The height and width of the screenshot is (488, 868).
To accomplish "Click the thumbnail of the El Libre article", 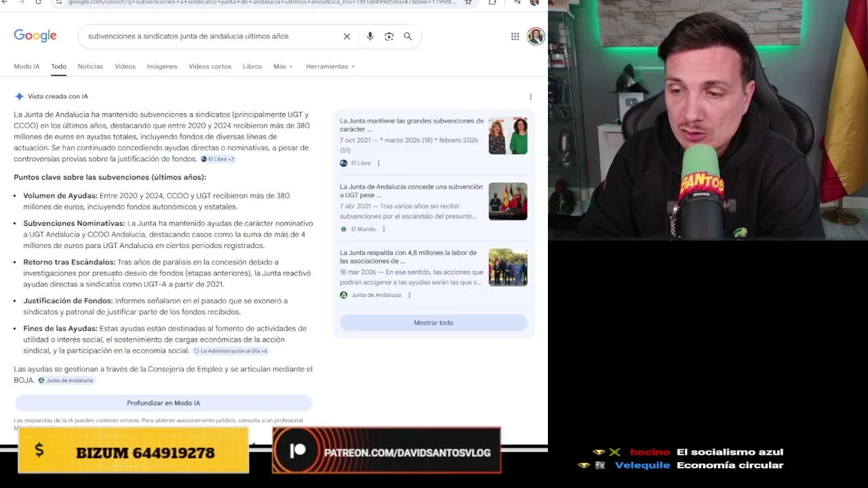I will (508, 136).
